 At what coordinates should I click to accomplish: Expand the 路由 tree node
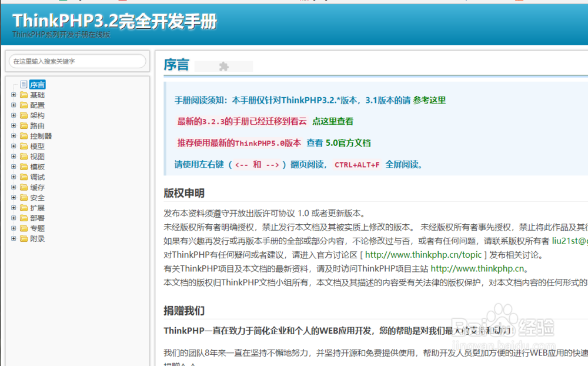click(14, 125)
